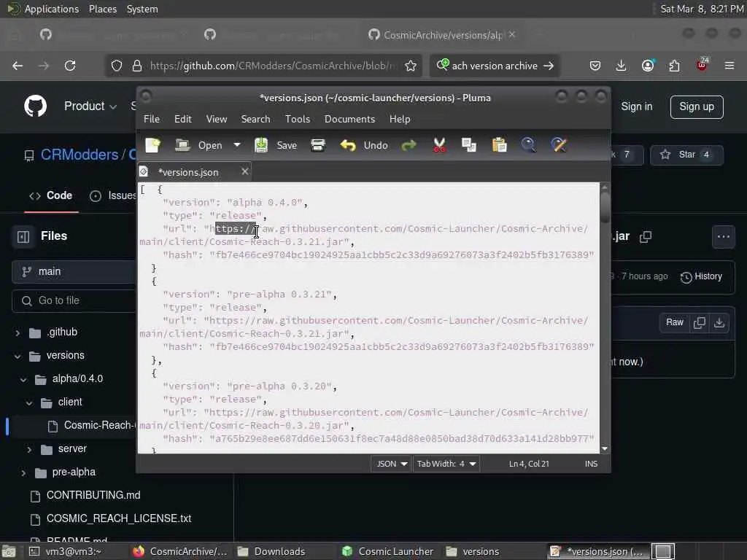Click Raw button on GitHub file view
The image size is (747, 560).
[675, 322]
